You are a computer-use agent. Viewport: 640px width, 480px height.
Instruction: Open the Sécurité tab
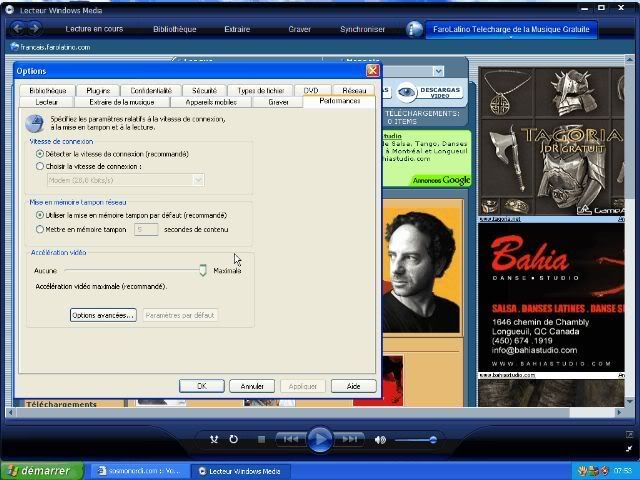(204, 91)
